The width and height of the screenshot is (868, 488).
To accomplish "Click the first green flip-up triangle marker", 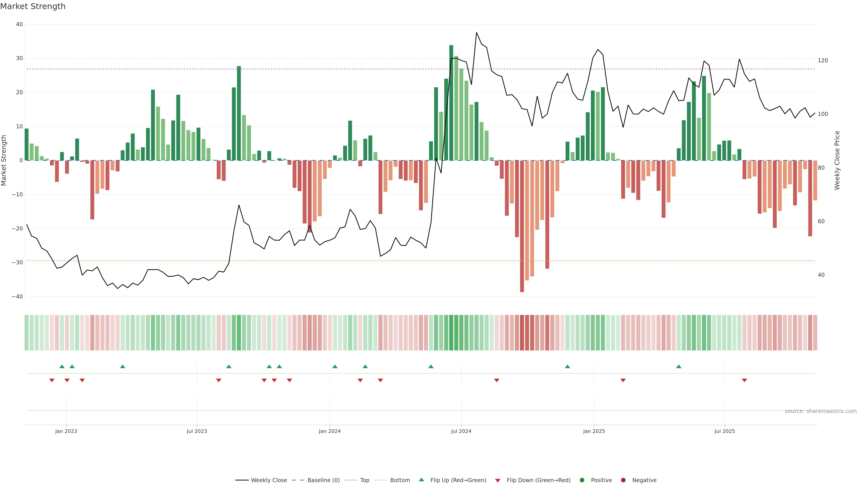I will coord(62,366).
